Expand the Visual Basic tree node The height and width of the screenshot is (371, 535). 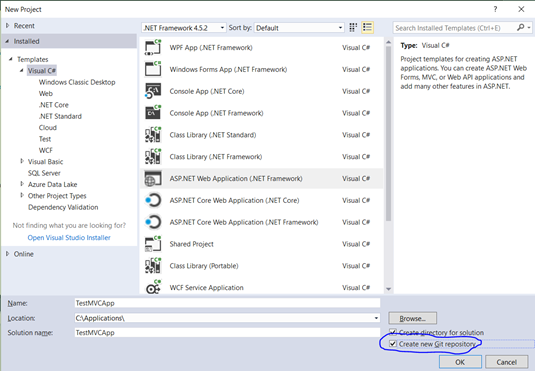click(22, 161)
